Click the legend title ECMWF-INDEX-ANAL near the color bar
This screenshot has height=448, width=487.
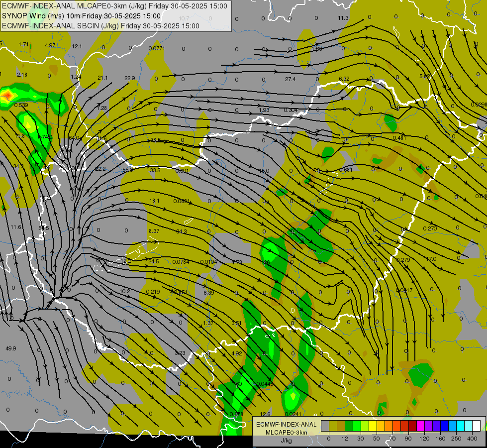(287, 425)
